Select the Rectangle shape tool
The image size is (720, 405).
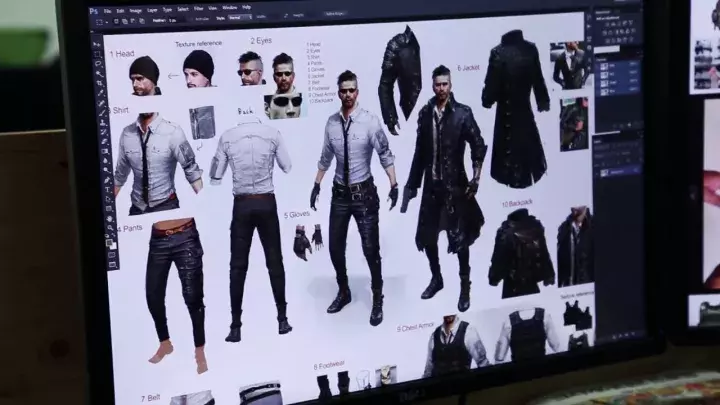coord(110,209)
